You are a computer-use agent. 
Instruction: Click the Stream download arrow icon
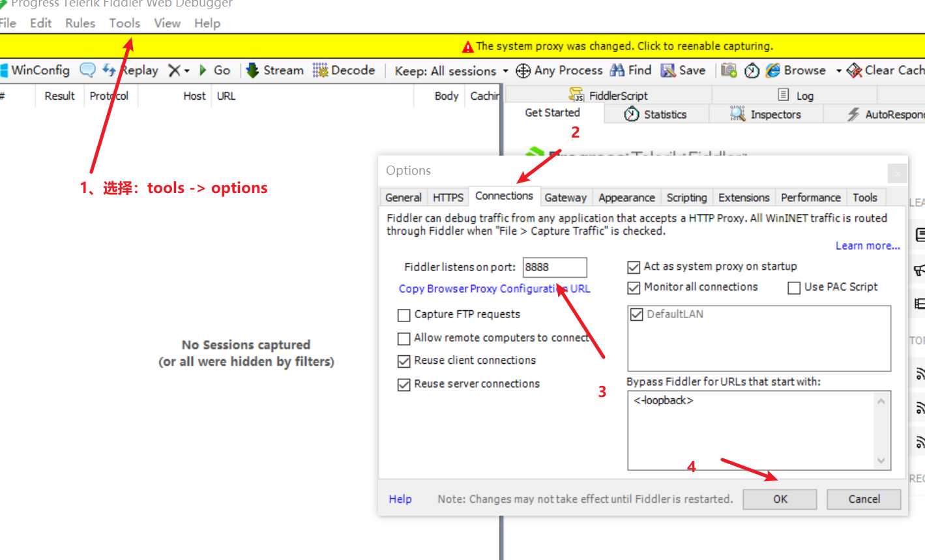point(253,70)
